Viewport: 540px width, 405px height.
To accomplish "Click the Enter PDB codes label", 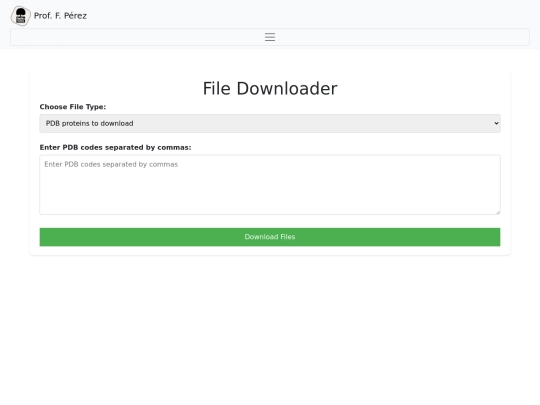I will tap(115, 147).
